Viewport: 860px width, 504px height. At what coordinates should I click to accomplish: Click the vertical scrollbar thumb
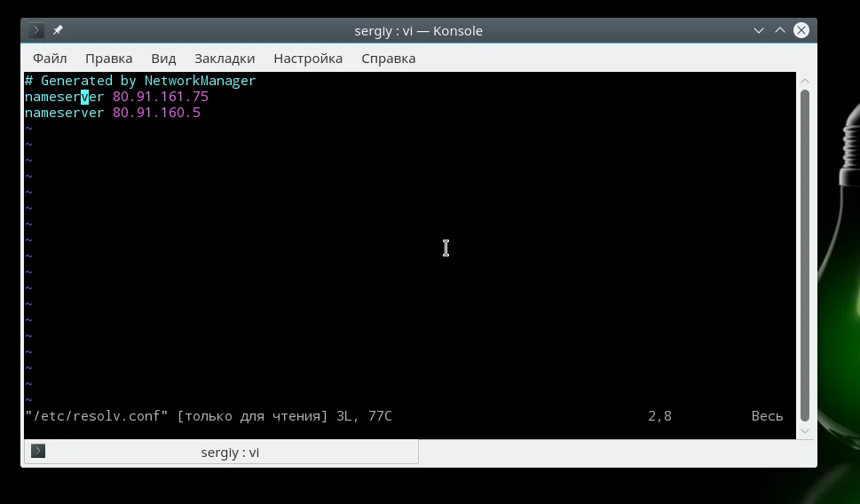pos(805,255)
